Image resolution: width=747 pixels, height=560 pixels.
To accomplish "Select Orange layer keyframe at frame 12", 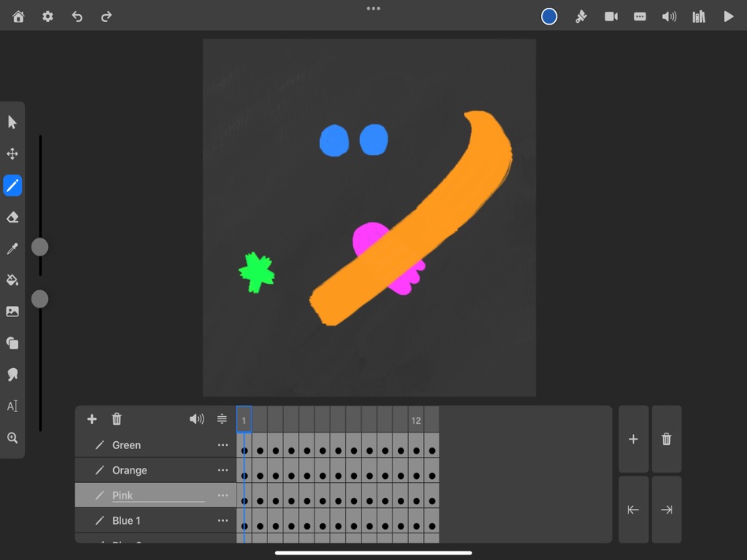I will pyautogui.click(x=417, y=476).
